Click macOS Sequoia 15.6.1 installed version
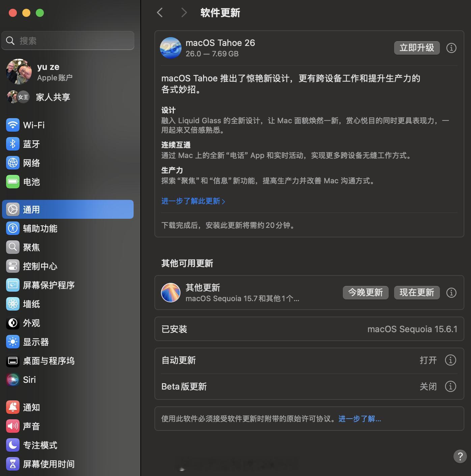 coord(412,329)
